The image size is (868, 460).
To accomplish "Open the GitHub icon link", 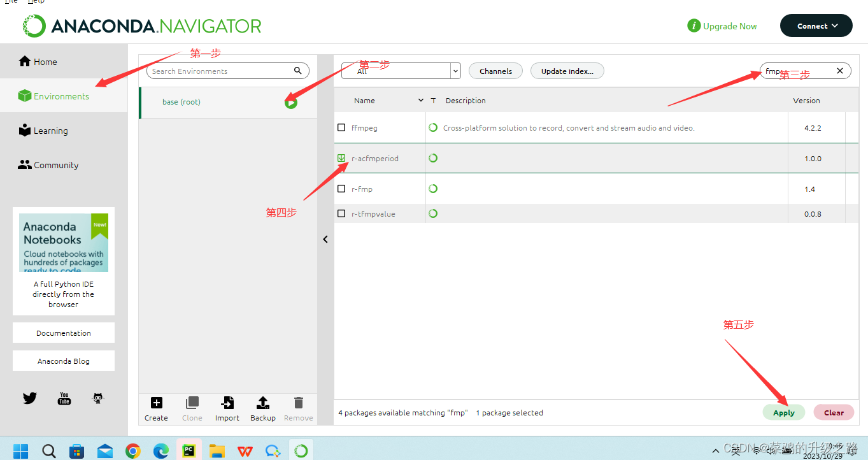I will pos(98,398).
